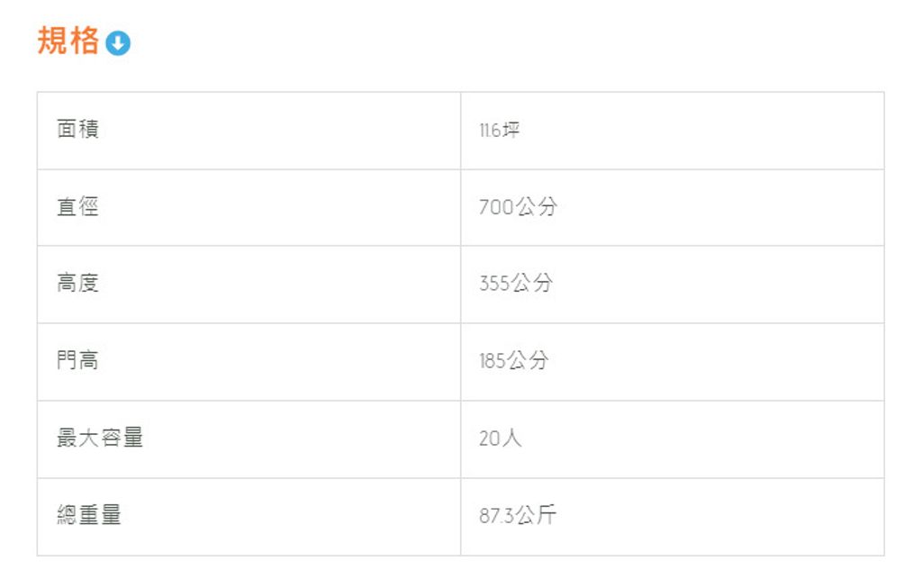Click the 公分 unit in the 直徑 row
This screenshot has height=588, width=922.
pos(537,207)
